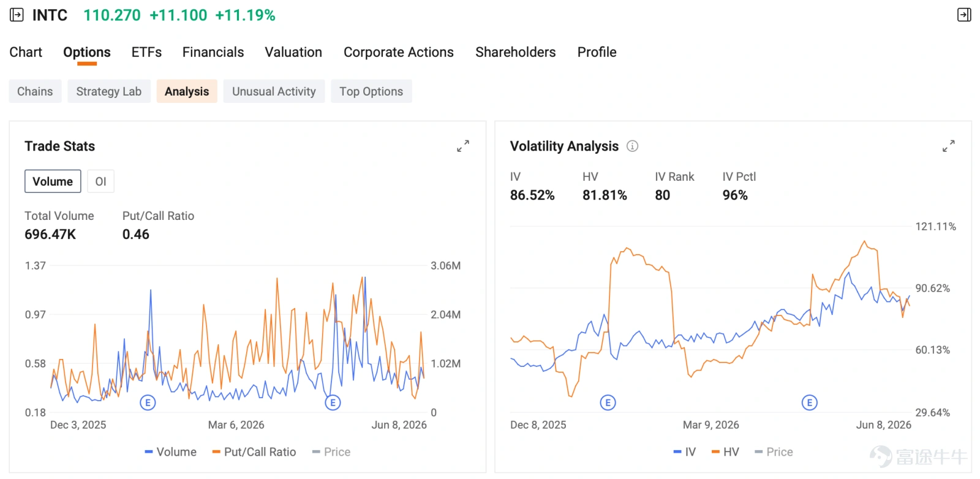Switch to the Corporate Actions tab
Image resolution: width=980 pixels, height=479 pixels.
click(399, 52)
